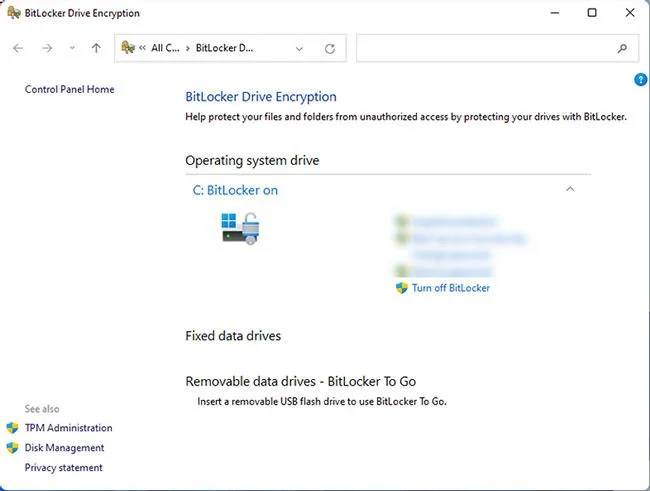Screen dimensions: 650x491
Task: Open Help via the blue question mark
Action: [640, 79]
